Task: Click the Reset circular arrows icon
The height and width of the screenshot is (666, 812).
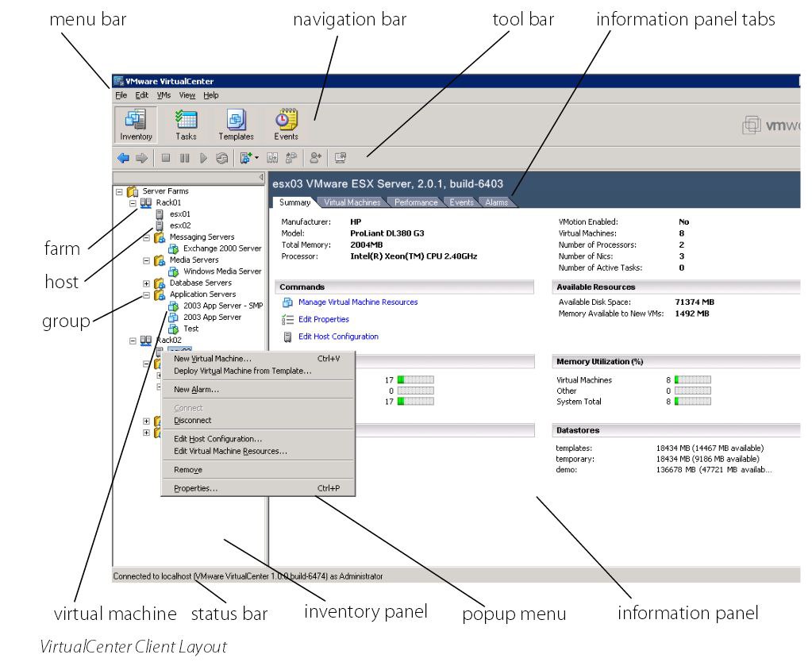Action: 221,158
